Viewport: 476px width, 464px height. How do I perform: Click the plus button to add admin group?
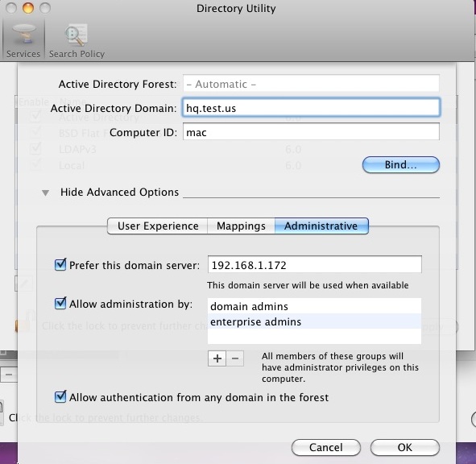click(217, 358)
